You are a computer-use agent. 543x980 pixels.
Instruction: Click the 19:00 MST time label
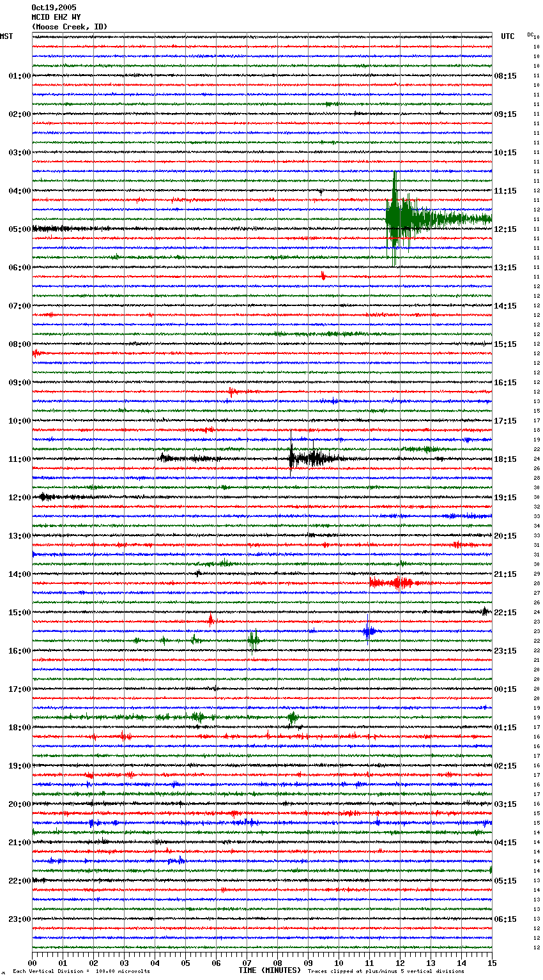20,766
